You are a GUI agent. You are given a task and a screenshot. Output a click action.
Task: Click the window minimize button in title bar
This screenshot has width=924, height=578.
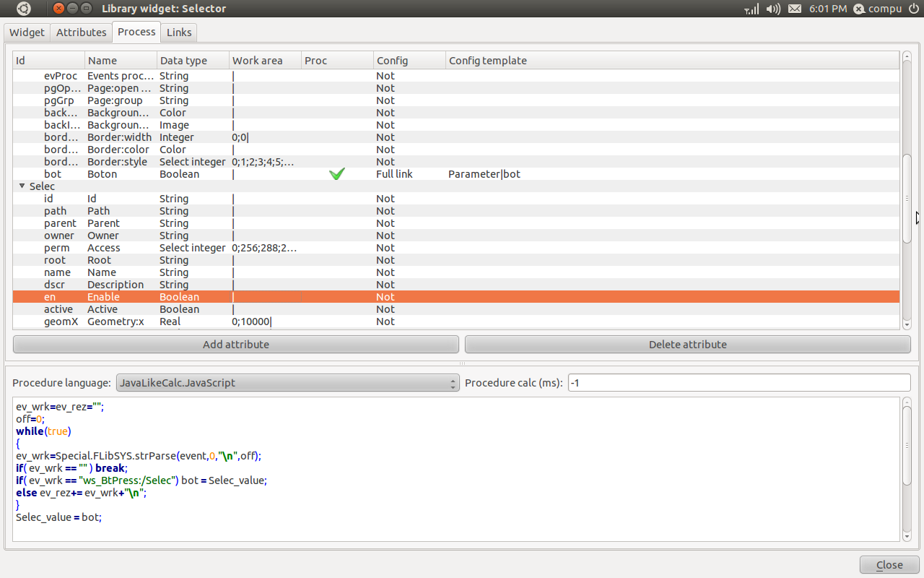coord(73,9)
